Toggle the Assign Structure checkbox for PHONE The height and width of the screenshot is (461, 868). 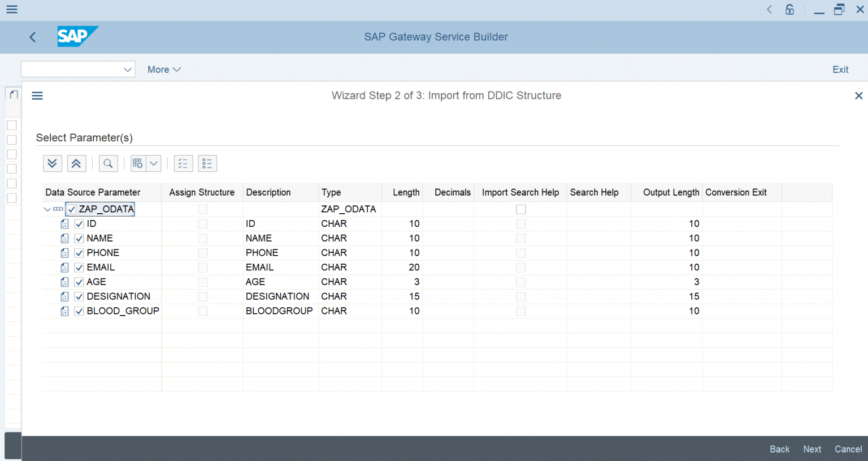pyautogui.click(x=202, y=252)
